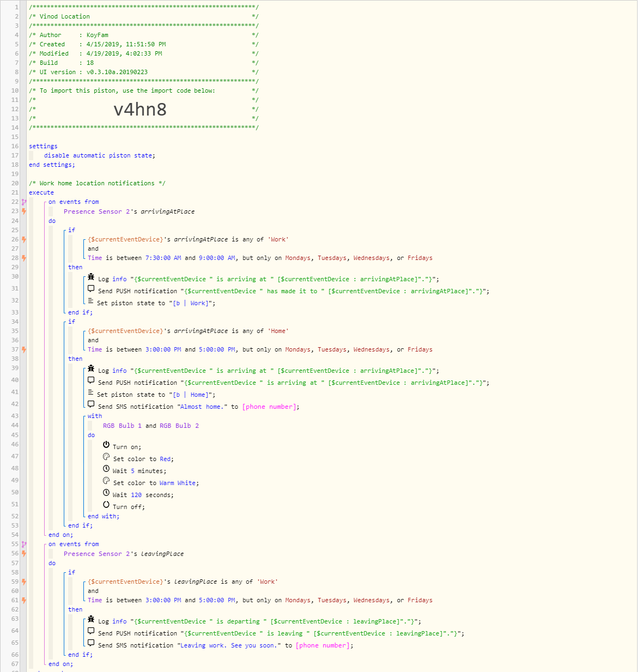Viewport: 642px width, 672px height.
Task: Click the lightning bolt icon on line 28
Action: coord(24,258)
